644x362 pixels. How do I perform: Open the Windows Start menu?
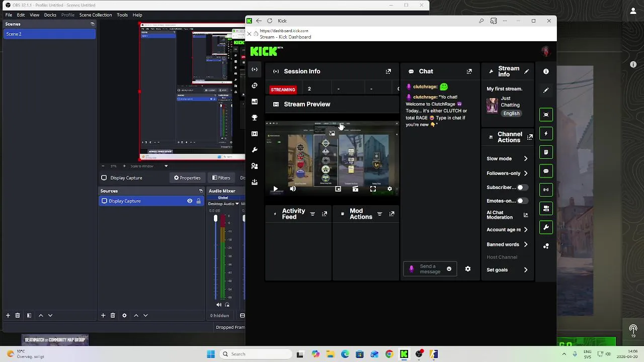coord(211,354)
